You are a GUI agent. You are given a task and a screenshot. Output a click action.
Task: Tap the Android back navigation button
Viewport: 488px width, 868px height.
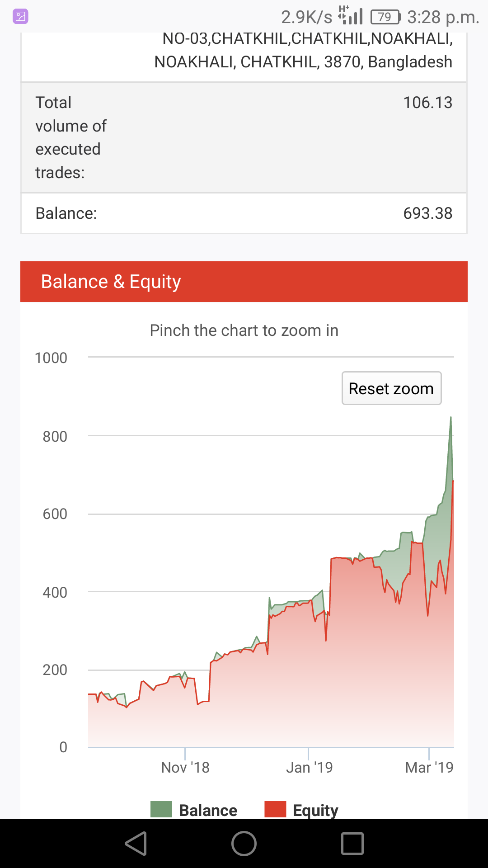(x=136, y=844)
